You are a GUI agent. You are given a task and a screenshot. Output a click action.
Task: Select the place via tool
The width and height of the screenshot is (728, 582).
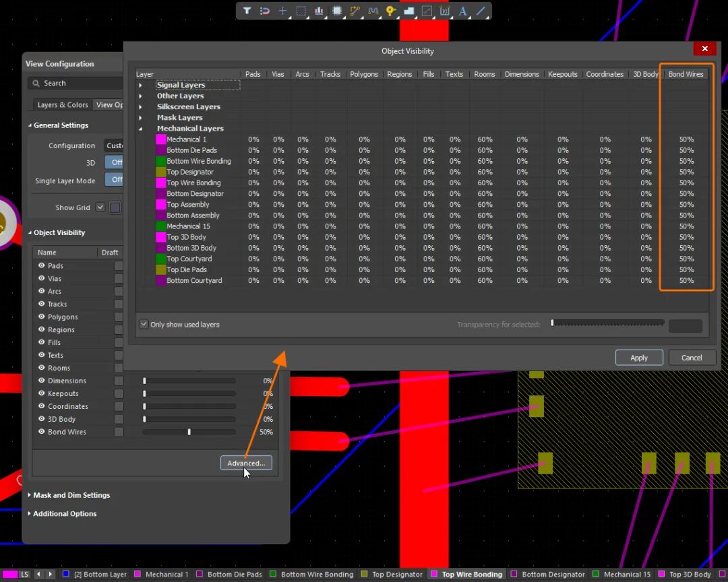[x=391, y=11]
